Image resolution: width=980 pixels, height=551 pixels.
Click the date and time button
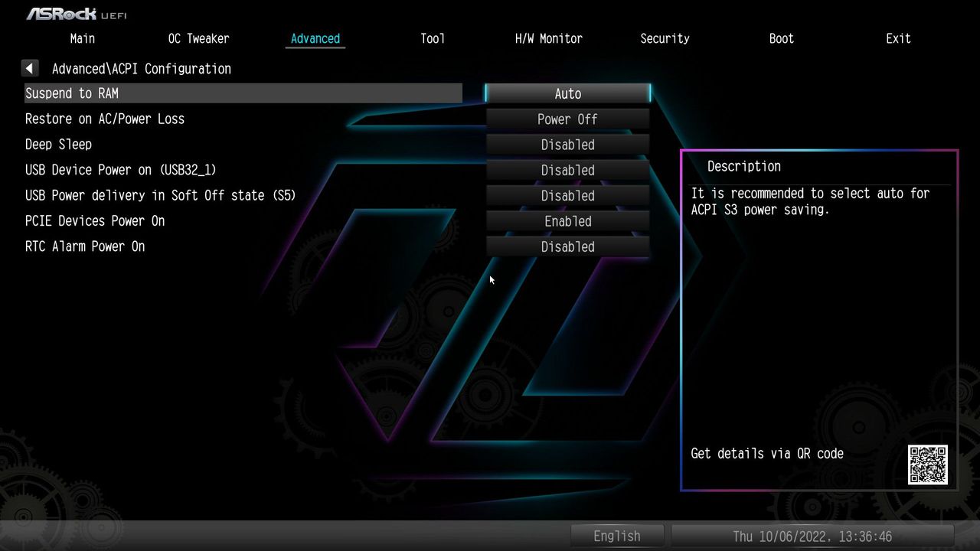click(x=812, y=536)
